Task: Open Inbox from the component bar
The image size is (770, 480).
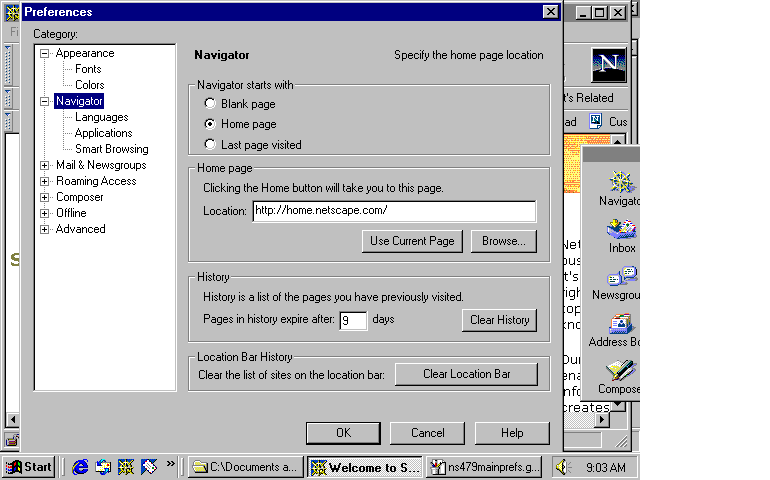Action: [x=622, y=236]
